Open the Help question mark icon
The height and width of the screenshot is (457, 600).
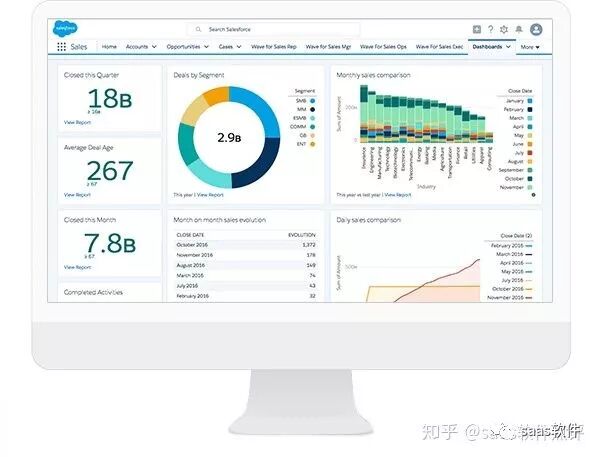pos(491,29)
